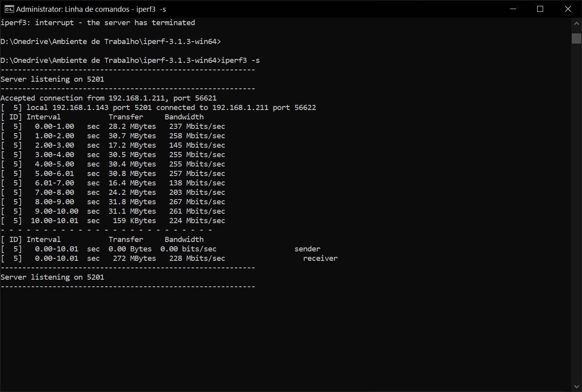Click the '17.2 MBytes' transfer value
The width and height of the screenshot is (582, 392).
(x=132, y=145)
